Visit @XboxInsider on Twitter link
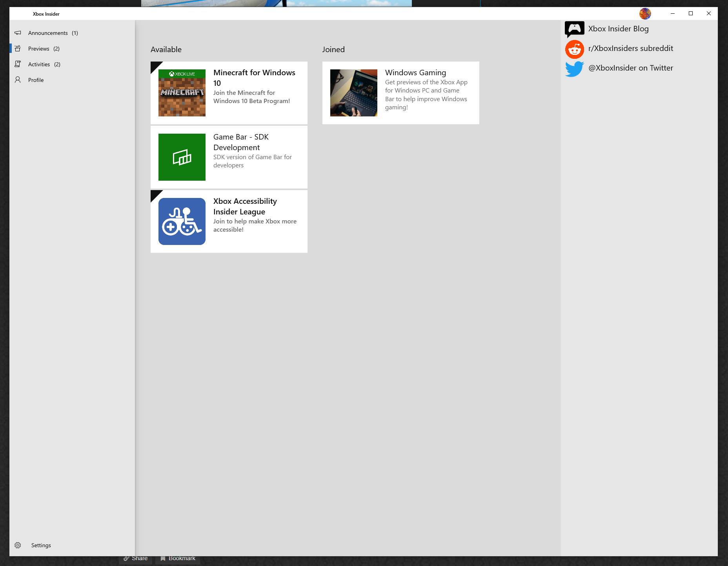This screenshot has width=728, height=566. (630, 68)
